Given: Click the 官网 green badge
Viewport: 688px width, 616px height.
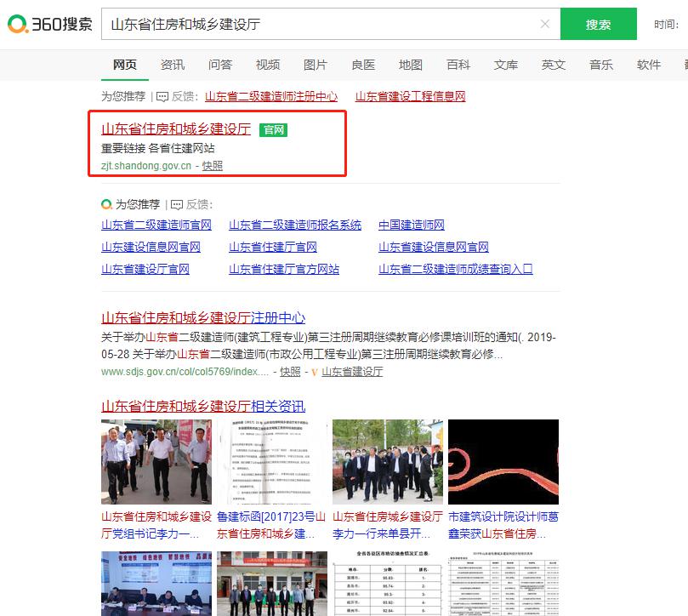Looking at the screenshot, I should (x=274, y=130).
